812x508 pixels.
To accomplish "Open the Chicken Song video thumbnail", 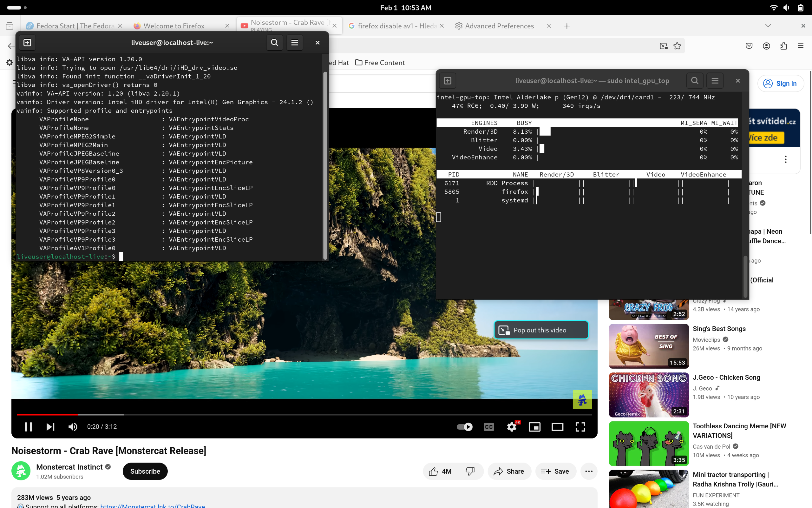I will [649, 395].
